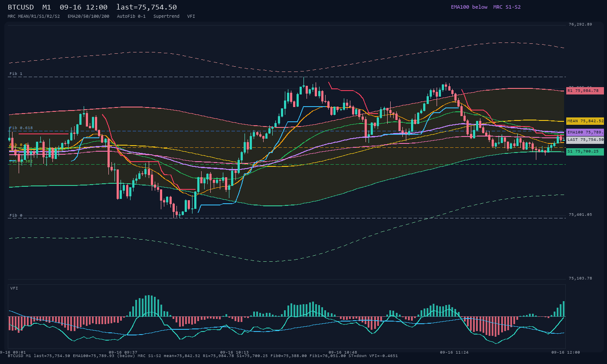Click the 'Fib 1' level label

point(16,74)
